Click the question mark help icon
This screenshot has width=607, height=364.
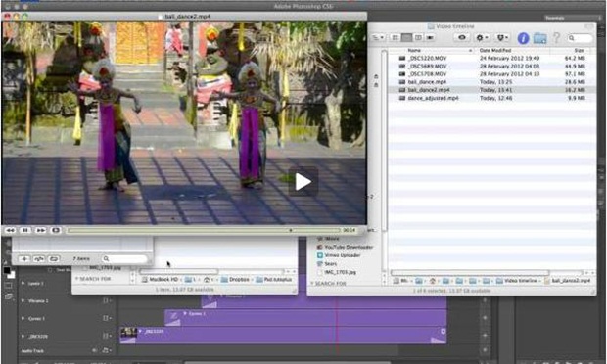(556, 37)
